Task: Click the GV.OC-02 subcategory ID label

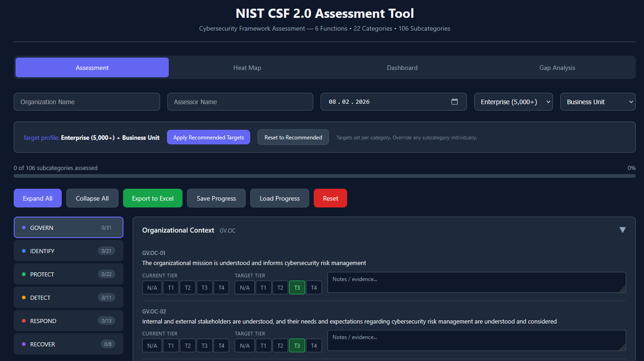Action: point(154,311)
